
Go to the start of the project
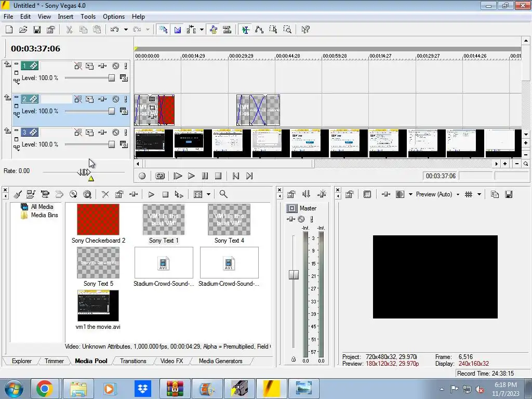pyautogui.click(x=236, y=176)
